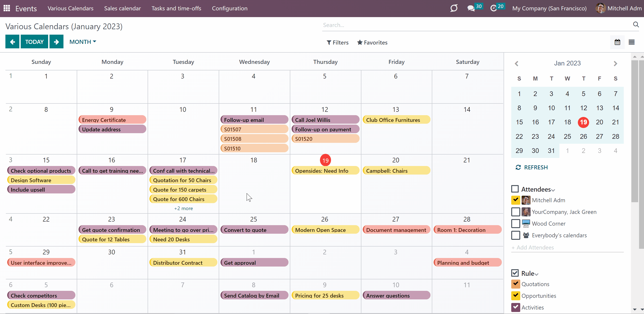This screenshot has width=644, height=314.
Task: Click the refresh arrows icon
Action: (518, 167)
